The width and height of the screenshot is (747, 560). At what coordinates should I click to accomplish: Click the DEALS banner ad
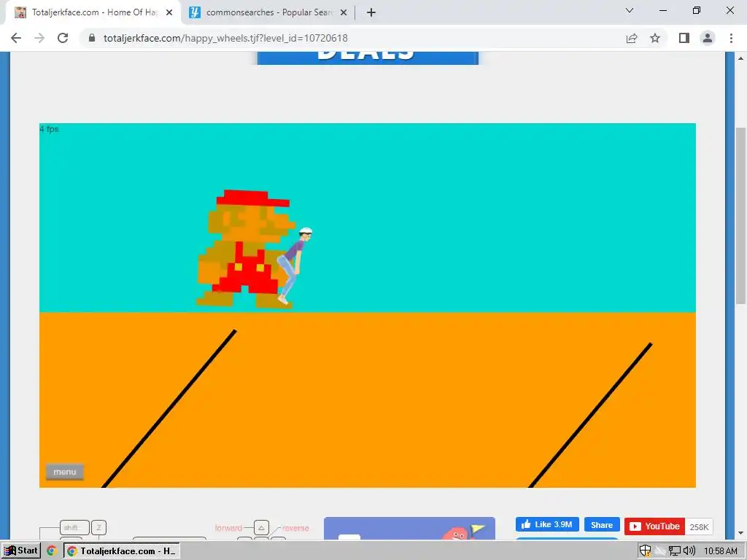point(368,57)
